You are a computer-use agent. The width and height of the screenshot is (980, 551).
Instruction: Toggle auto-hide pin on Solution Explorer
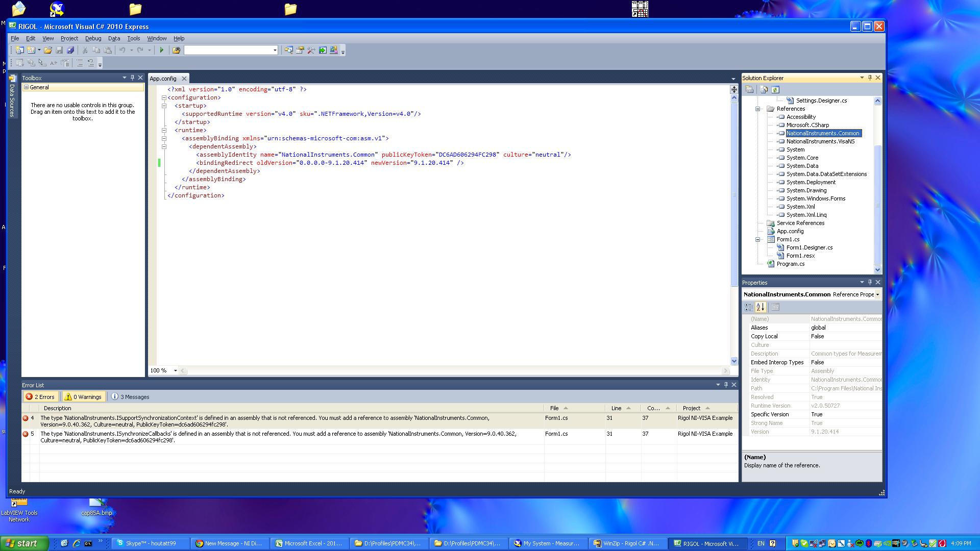coord(870,78)
